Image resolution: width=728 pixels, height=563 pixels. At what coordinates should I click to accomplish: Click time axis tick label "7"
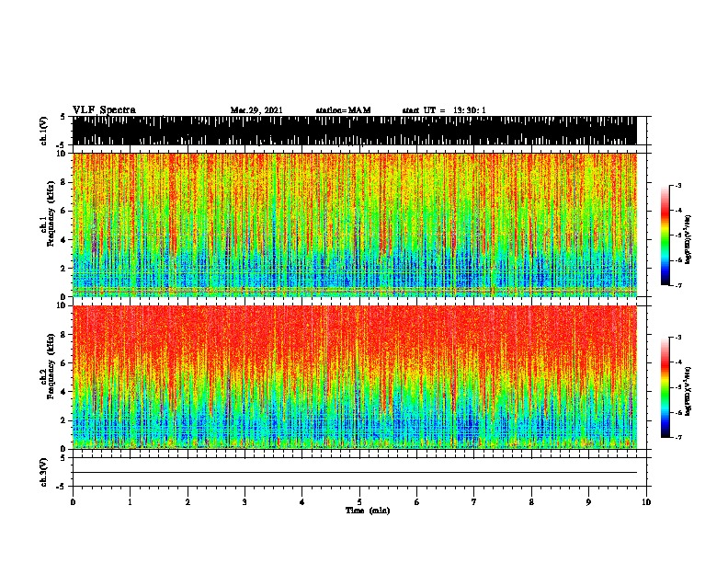click(x=474, y=501)
